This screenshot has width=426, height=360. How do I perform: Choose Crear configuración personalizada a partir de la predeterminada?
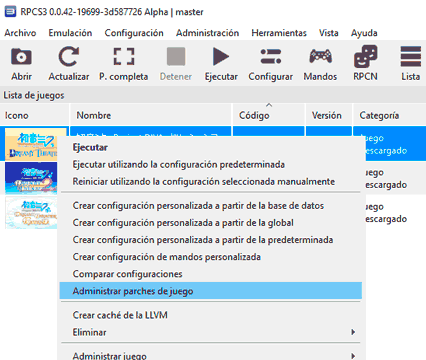211,240
